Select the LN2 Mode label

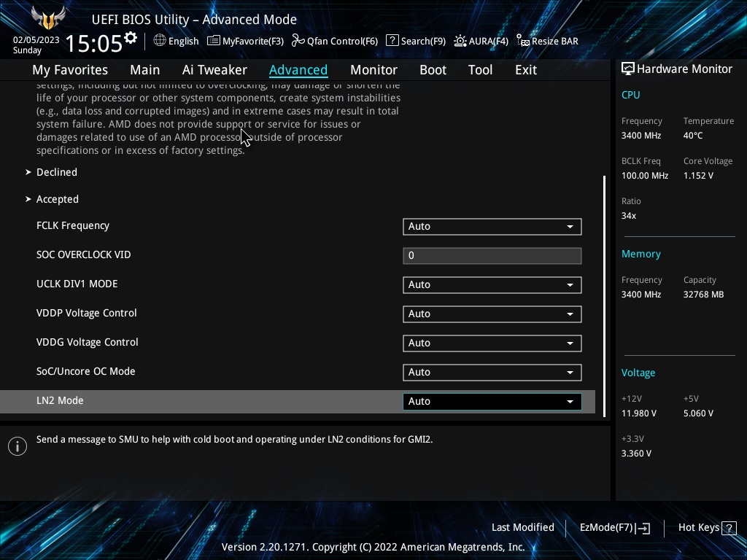point(60,400)
